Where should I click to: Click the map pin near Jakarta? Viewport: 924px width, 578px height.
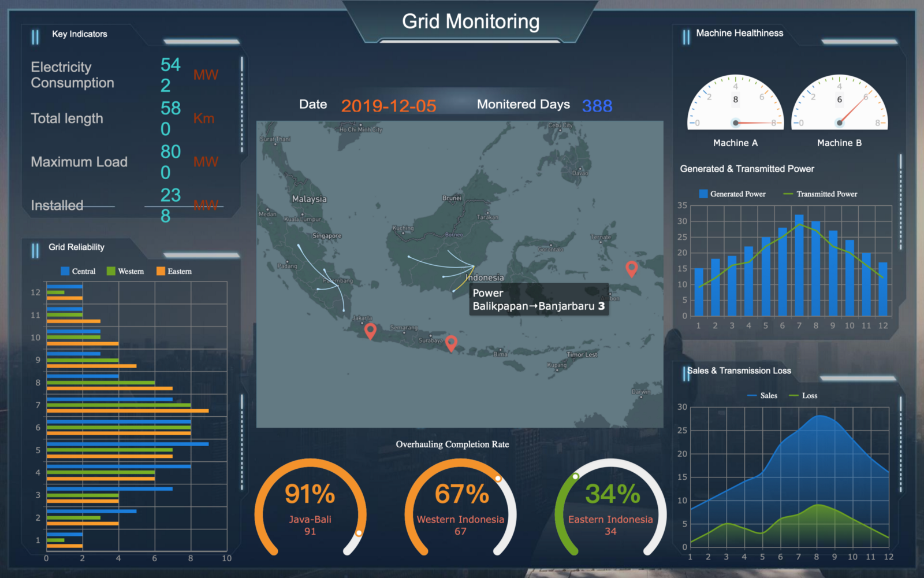371,331
